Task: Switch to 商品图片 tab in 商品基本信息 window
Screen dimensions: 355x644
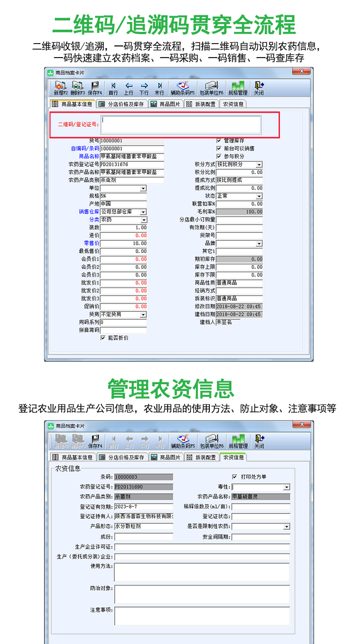Action: tap(165, 104)
